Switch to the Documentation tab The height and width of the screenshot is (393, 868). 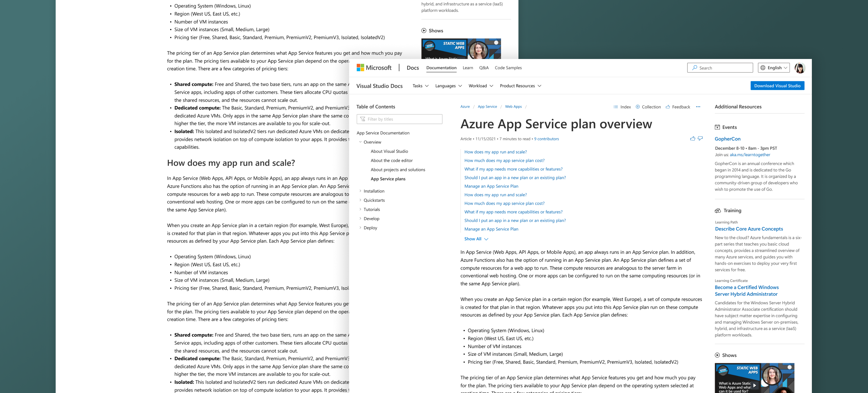(x=441, y=68)
